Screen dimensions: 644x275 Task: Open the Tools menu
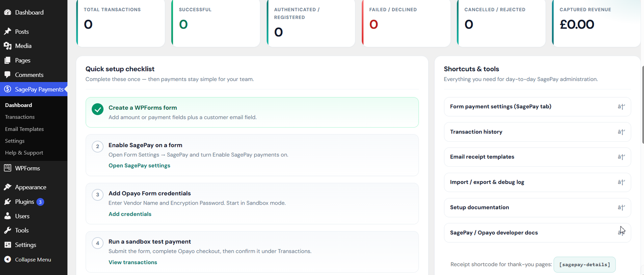[34, 230]
